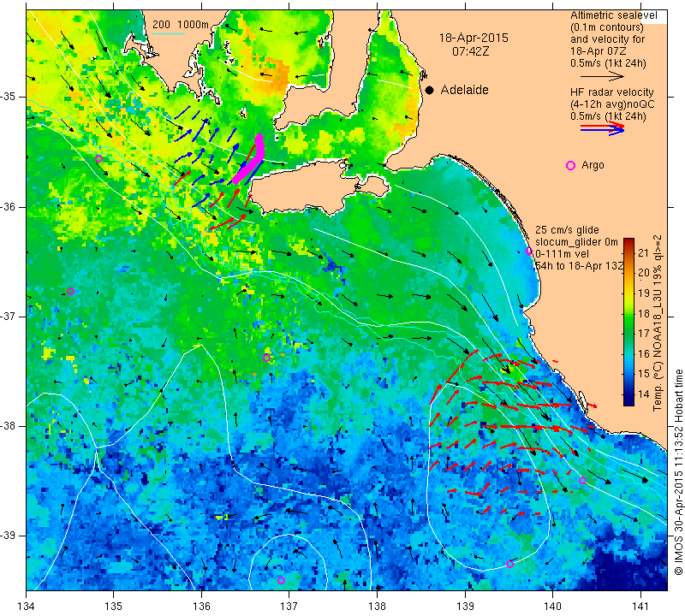Click the magenta Argo legend circle

coord(570,165)
